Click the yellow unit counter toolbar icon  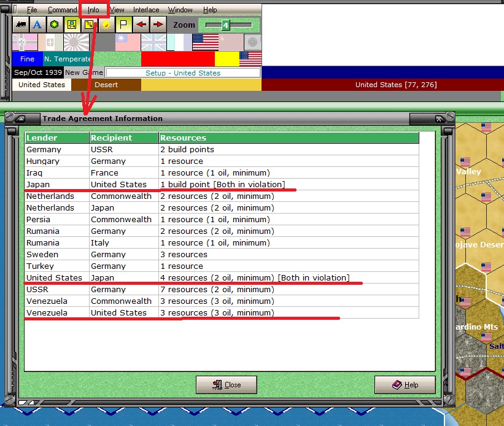[x=72, y=25]
